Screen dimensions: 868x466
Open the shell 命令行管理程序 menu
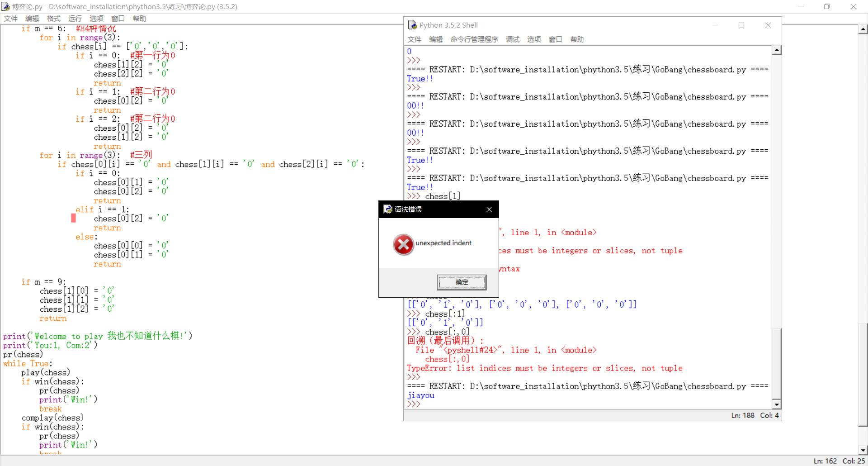tap(474, 39)
